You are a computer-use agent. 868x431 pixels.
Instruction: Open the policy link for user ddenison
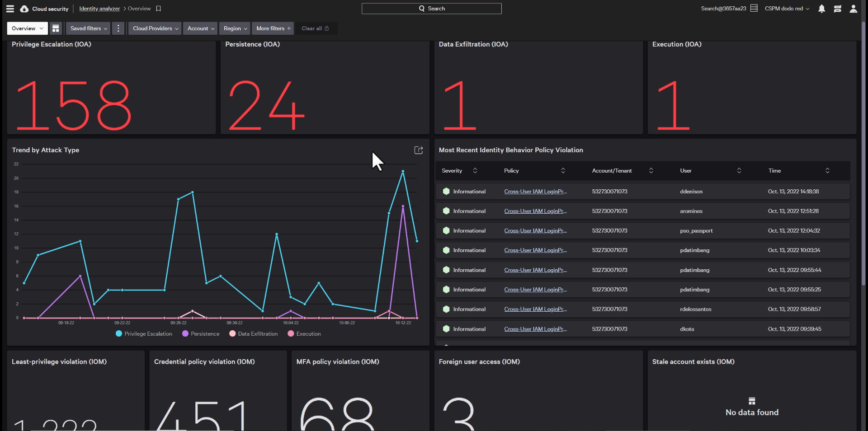(535, 192)
